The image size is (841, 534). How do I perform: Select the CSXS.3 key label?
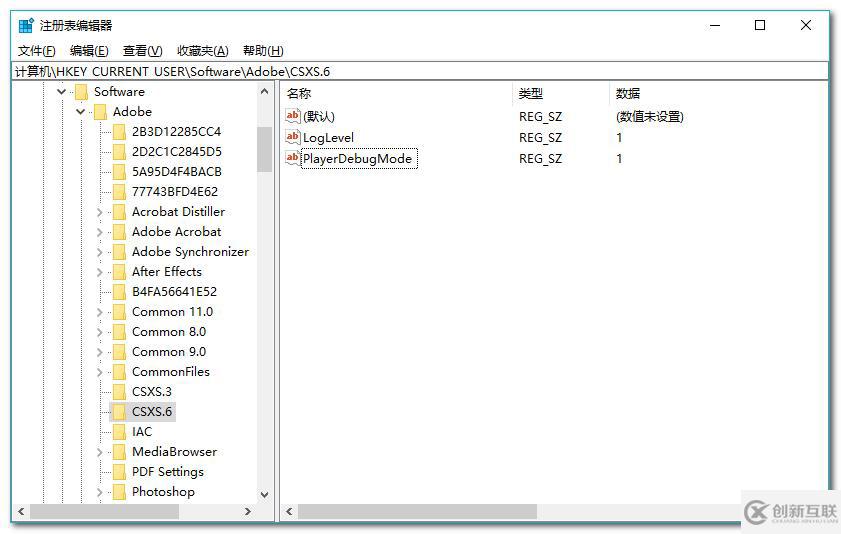point(152,392)
